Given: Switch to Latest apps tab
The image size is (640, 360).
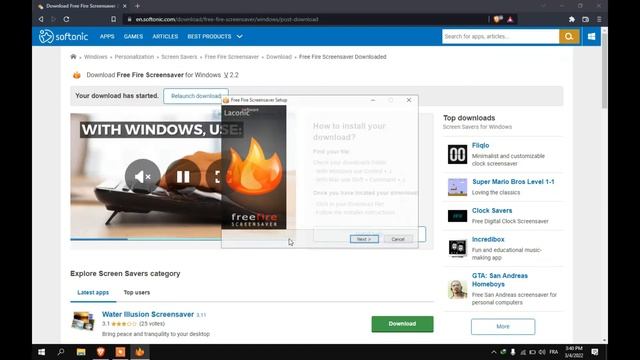Looking at the screenshot, I should point(93,293).
